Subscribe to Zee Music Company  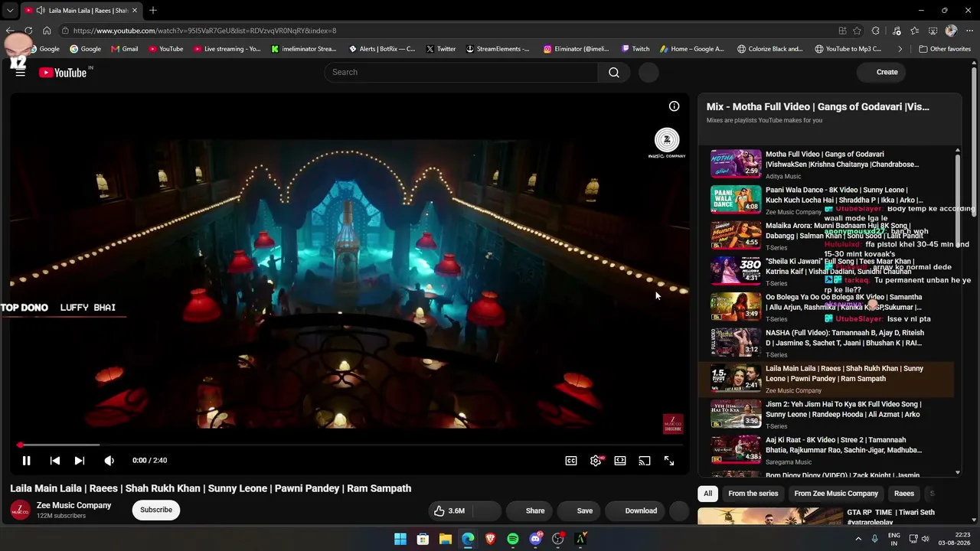pos(156,510)
